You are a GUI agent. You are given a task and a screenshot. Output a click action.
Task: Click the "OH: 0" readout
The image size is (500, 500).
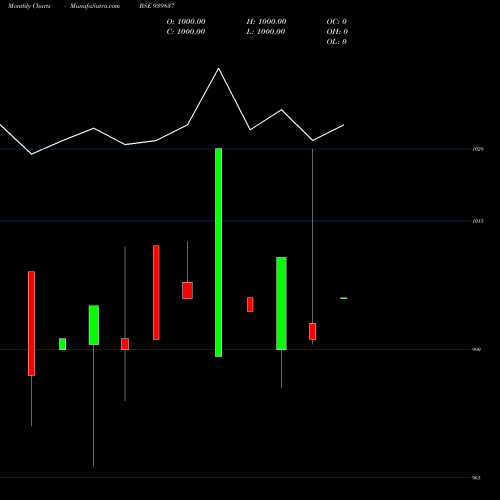pos(337,32)
